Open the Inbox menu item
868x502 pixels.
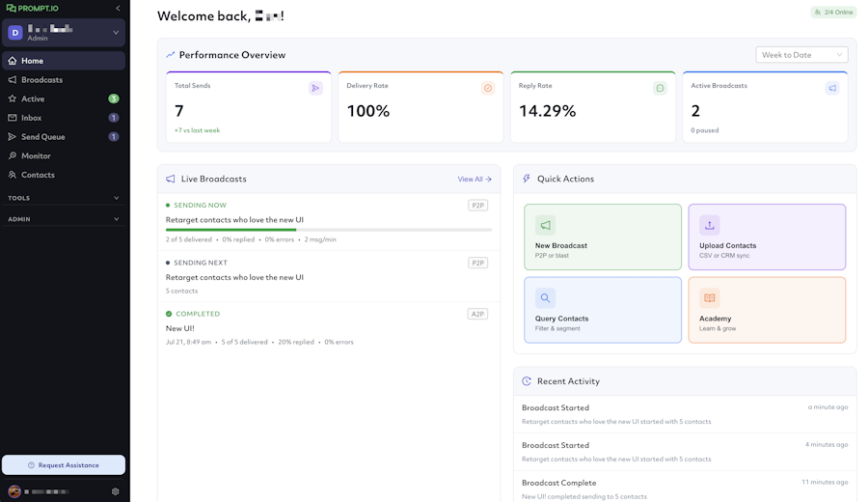pyautogui.click(x=64, y=118)
